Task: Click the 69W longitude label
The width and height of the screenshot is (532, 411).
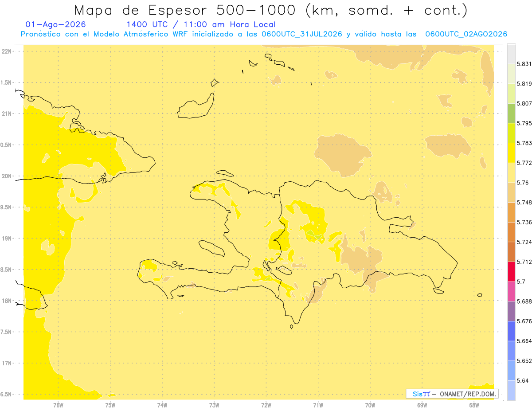Action: coord(422,405)
